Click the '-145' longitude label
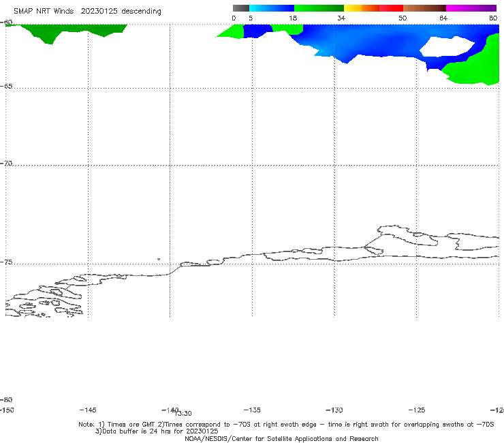The width and height of the screenshot is (504, 443). [88, 410]
